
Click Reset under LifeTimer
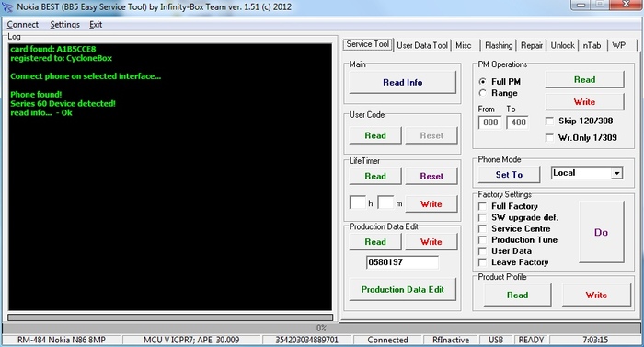pos(431,176)
